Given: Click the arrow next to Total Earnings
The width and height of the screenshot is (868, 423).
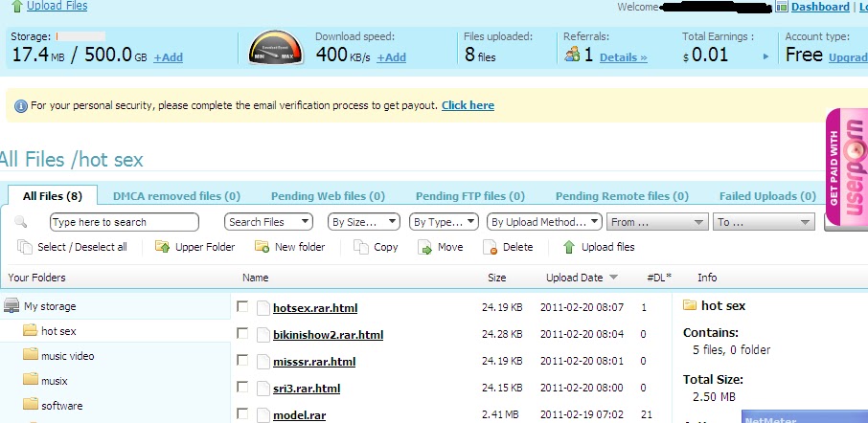Looking at the screenshot, I should pyautogui.click(x=766, y=56).
